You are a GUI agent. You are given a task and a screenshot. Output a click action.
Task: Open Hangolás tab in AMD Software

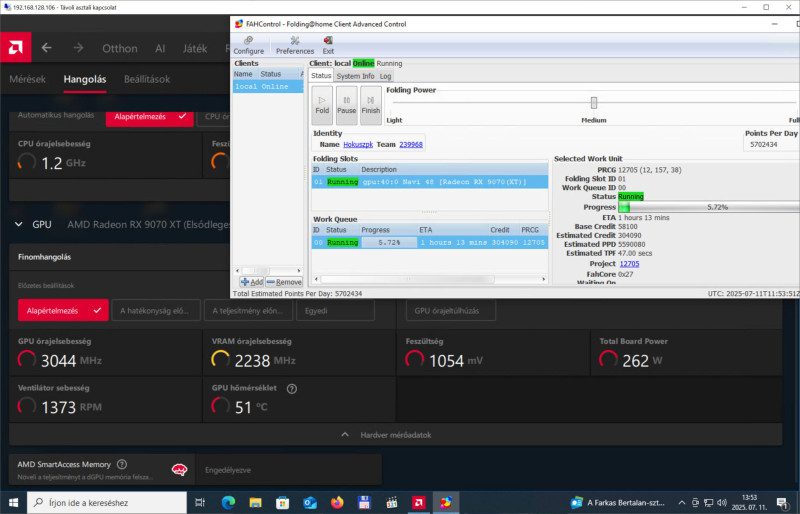pyautogui.click(x=85, y=80)
